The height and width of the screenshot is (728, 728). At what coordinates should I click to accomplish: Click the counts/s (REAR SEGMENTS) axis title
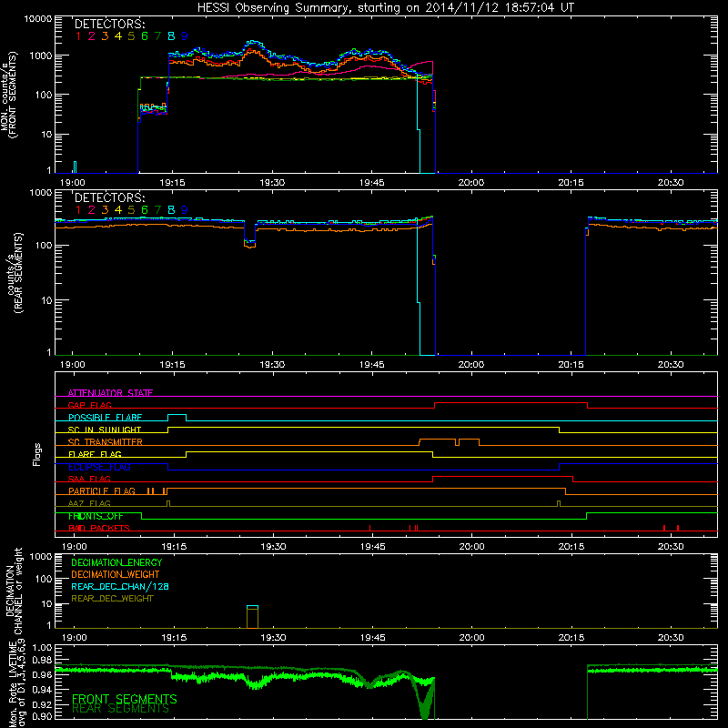coord(14,273)
